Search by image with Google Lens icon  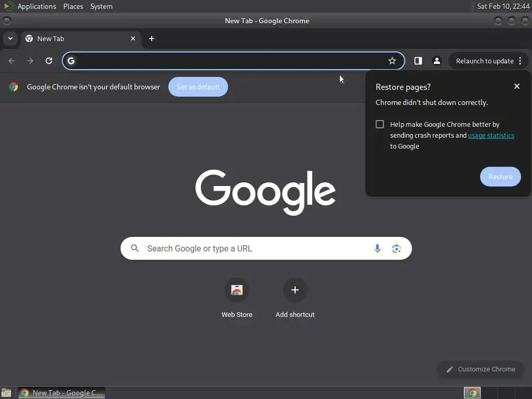coord(396,248)
